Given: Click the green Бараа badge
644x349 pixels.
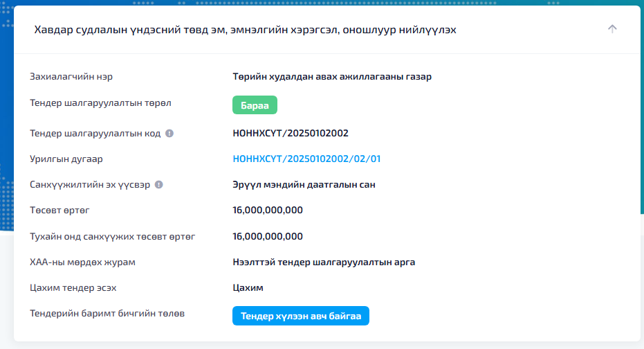Looking at the screenshot, I should (255, 106).
